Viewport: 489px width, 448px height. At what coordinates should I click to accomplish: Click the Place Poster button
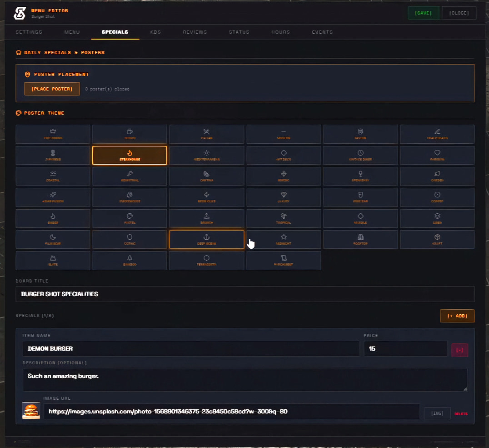pyautogui.click(x=52, y=89)
